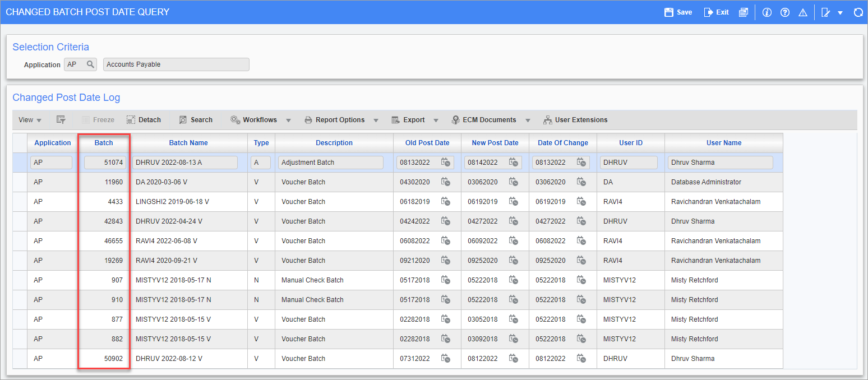Expand the Workflows dropdown arrow
Image resolution: width=868 pixels, height=380 pixels.
pos(288,121)
